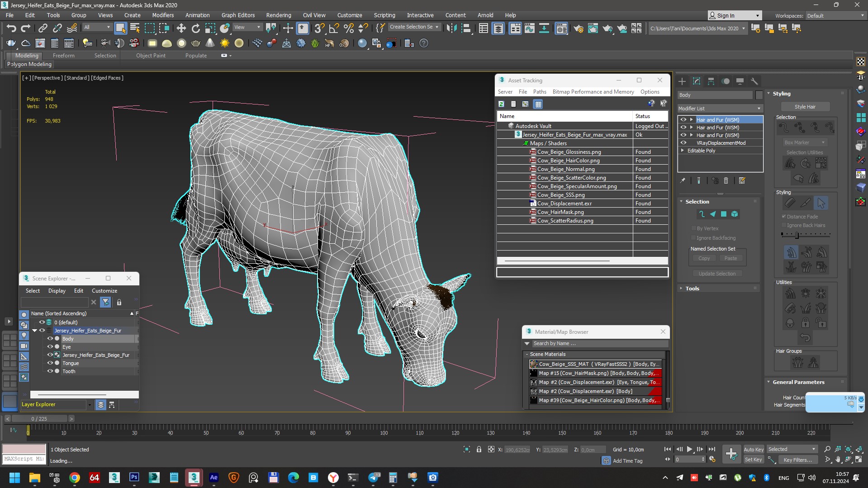Toggle the Percent Snap icon
868x488 pixels.
(x=348, y=28)
